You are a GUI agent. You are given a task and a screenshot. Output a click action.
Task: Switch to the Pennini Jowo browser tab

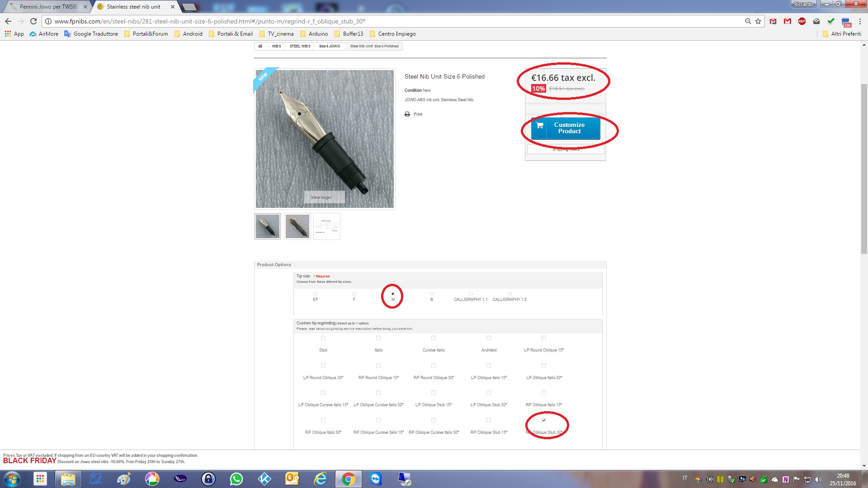pos(47,7)
